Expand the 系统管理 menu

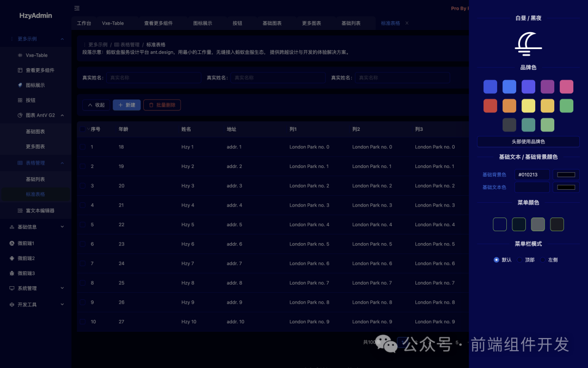point(62,288)
